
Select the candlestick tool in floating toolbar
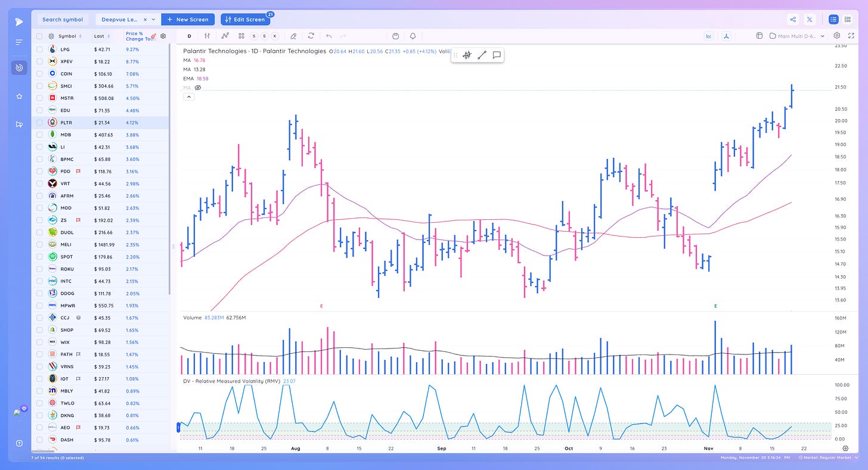coord(467,55)
